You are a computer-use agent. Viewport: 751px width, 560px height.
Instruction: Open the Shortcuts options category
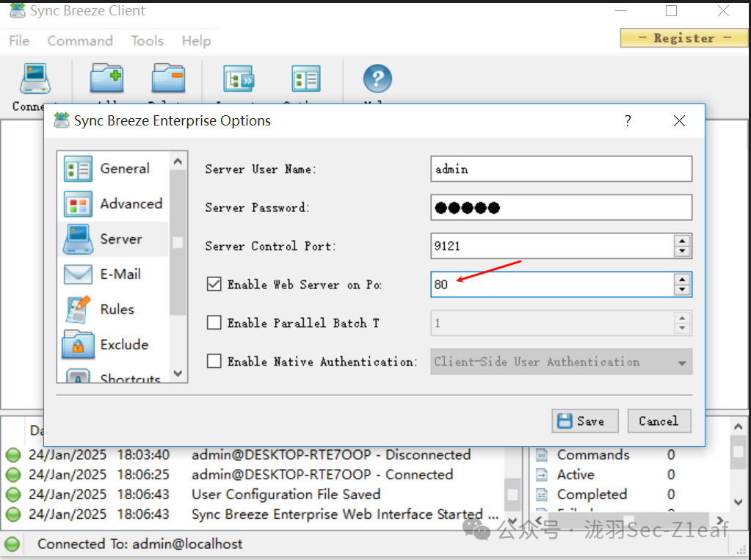[x=113, y=376]
